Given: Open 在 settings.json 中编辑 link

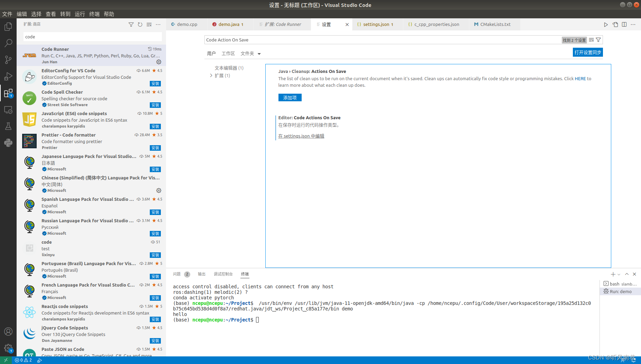Looking at the screenshot, I should click(x=301, y=136).
